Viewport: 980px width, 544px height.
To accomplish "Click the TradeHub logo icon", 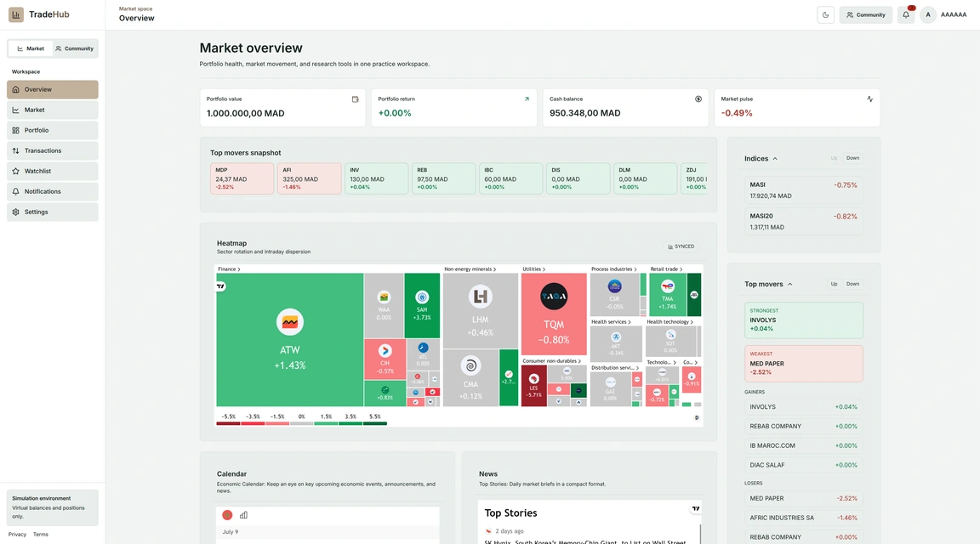I will point(16,14).
